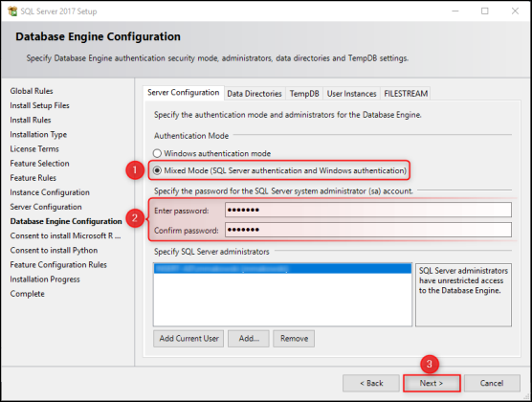This screenshot has height=402, width=532.
Task: Click Complete step in sidebar
Action: [27, 294]
